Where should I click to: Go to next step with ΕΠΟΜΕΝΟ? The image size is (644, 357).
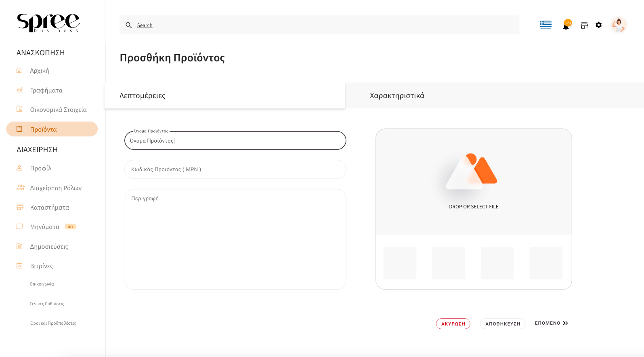[x=551, y=323]
